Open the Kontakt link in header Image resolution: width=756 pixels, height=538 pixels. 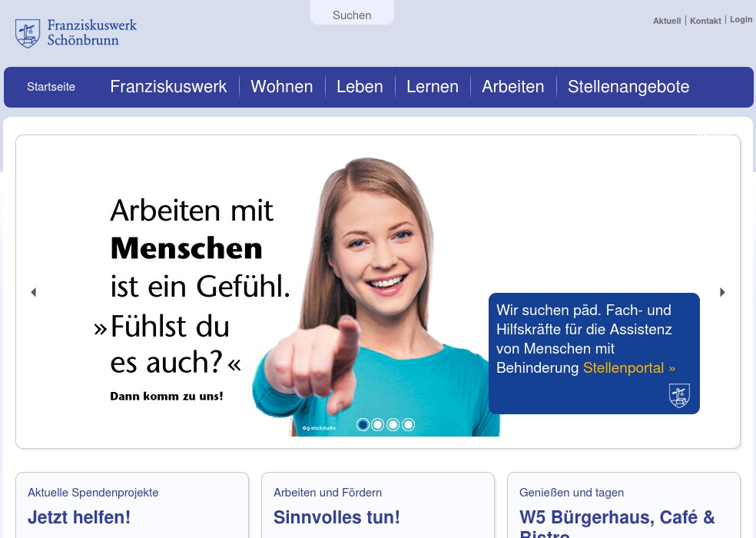pos(705,21)
